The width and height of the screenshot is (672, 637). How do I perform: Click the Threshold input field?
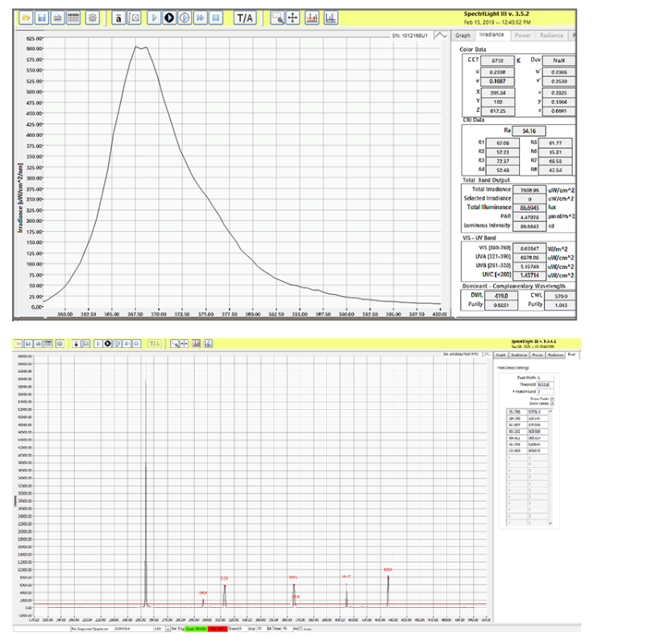tap(545, 385)
